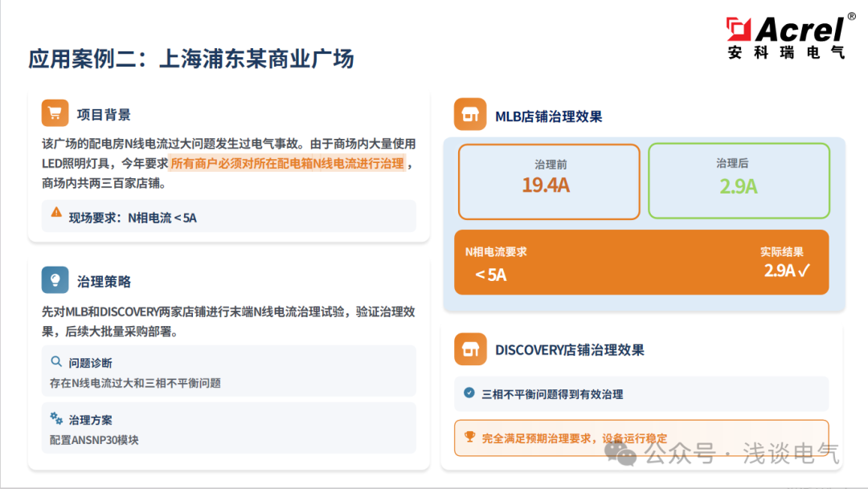Click the orange N相电流要求 result bar
Screen dimensions: 868x489
coord(643,263)
